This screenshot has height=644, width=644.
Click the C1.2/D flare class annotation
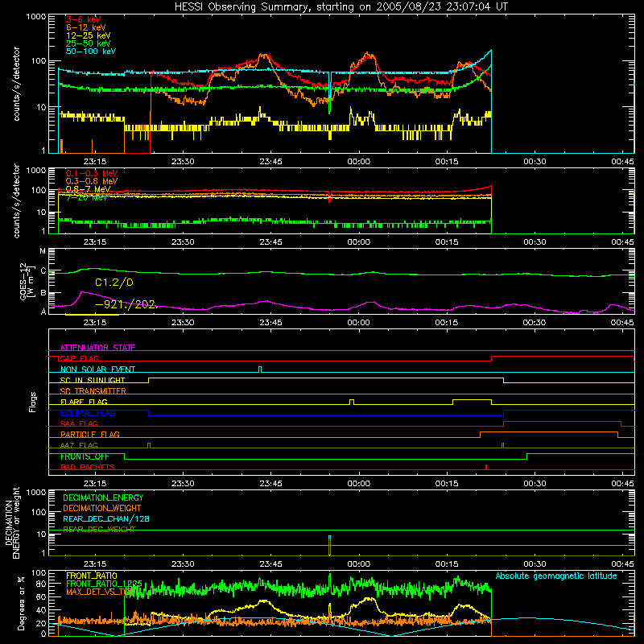114,283
